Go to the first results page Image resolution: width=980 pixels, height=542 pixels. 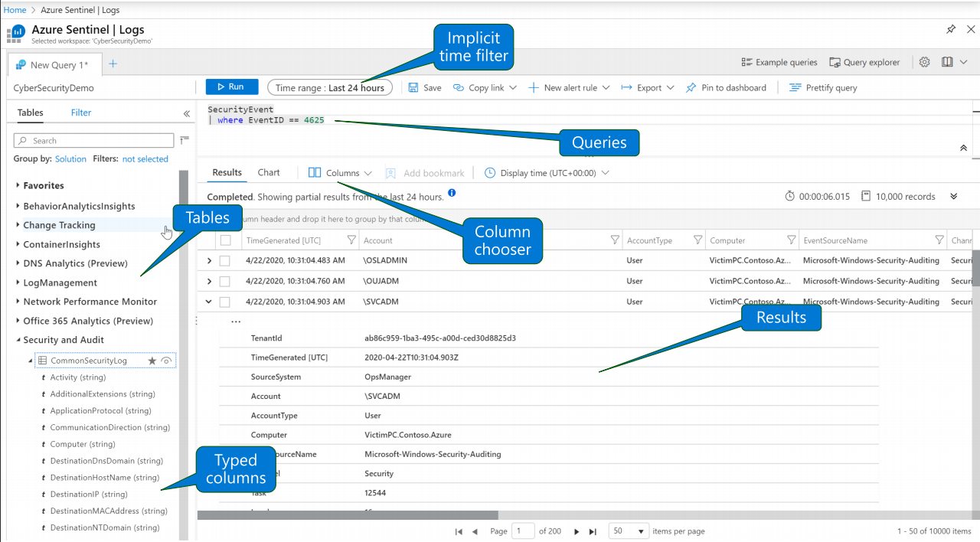coord(459,531)
